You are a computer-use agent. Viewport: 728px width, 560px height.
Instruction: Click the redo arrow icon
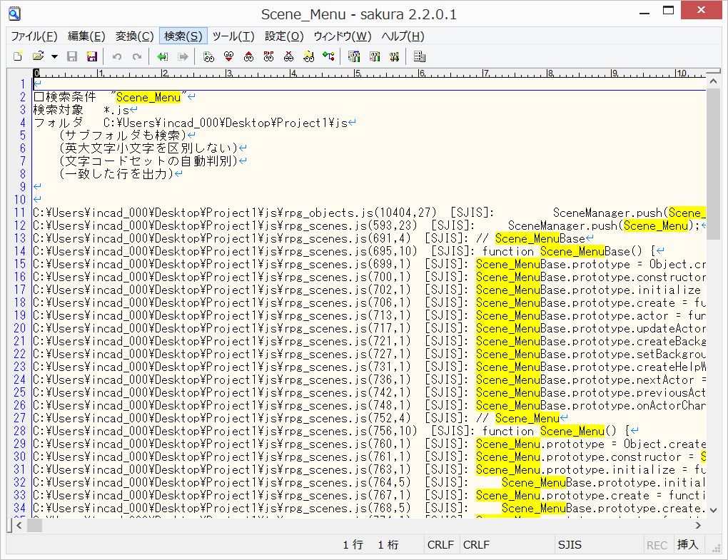click(x=136, y=56)
